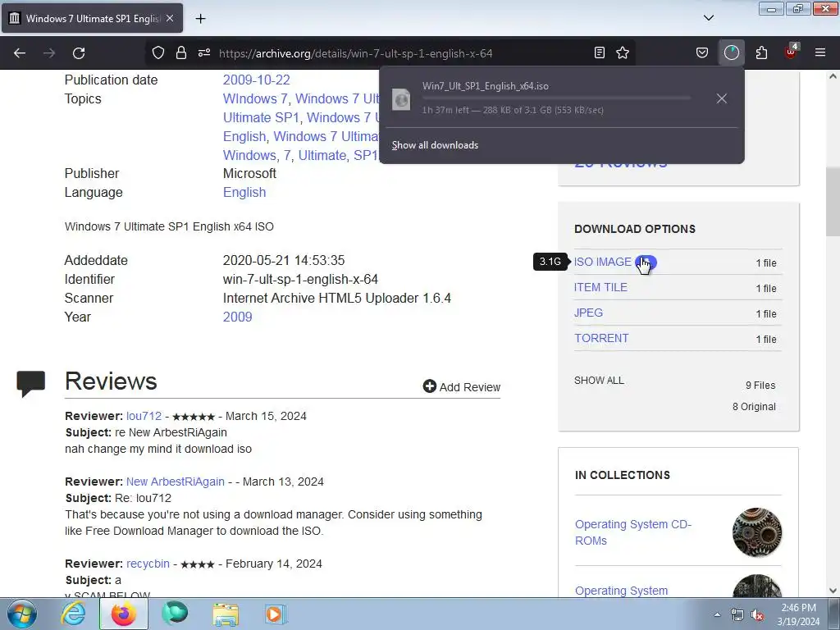Open a new browser tab
840x630 pixels.
click(200, 19)
